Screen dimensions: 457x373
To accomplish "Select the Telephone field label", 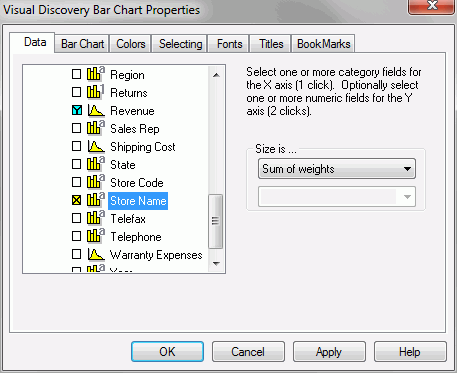I will 136,237.
